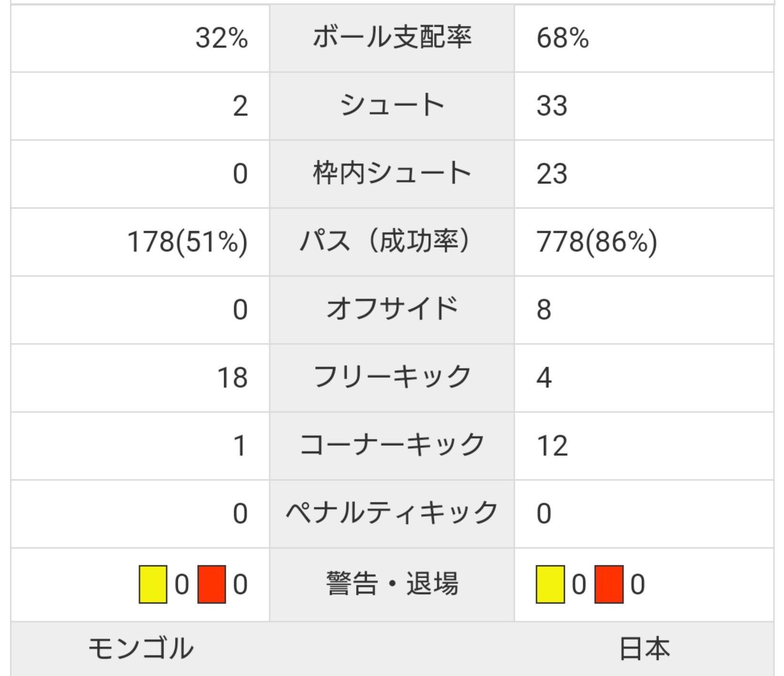
Task: Click the 日本 team name
Action: 644,649
